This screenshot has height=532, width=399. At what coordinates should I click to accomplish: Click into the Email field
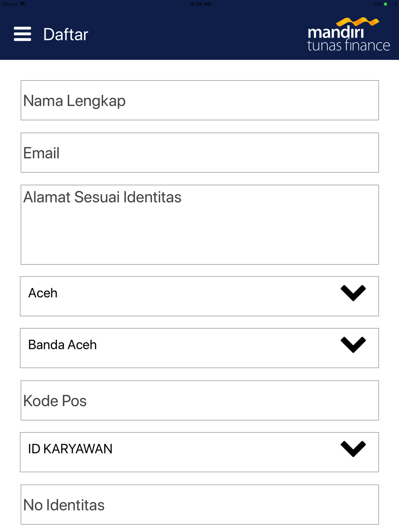tap(199, 153)
